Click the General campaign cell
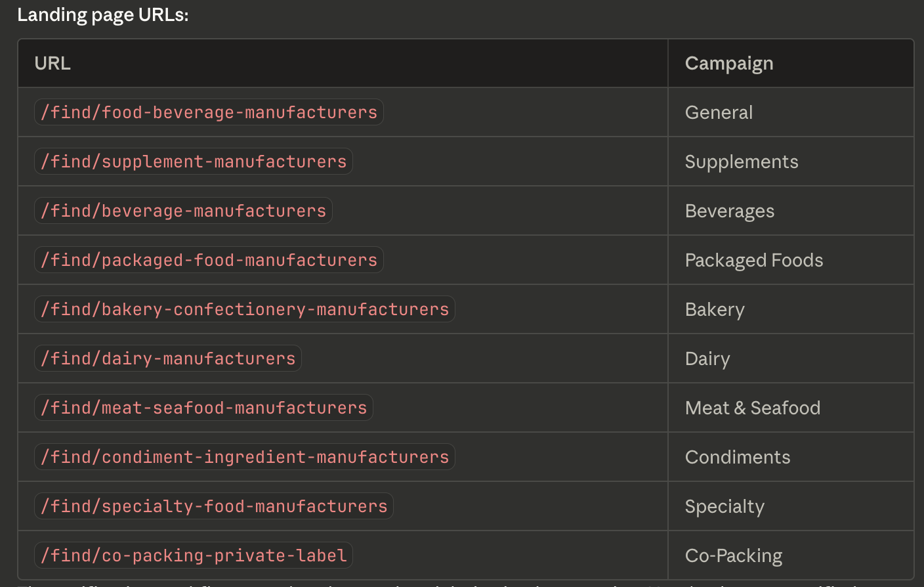The width and height of the screenshot is (924, 587). (719, 113)
